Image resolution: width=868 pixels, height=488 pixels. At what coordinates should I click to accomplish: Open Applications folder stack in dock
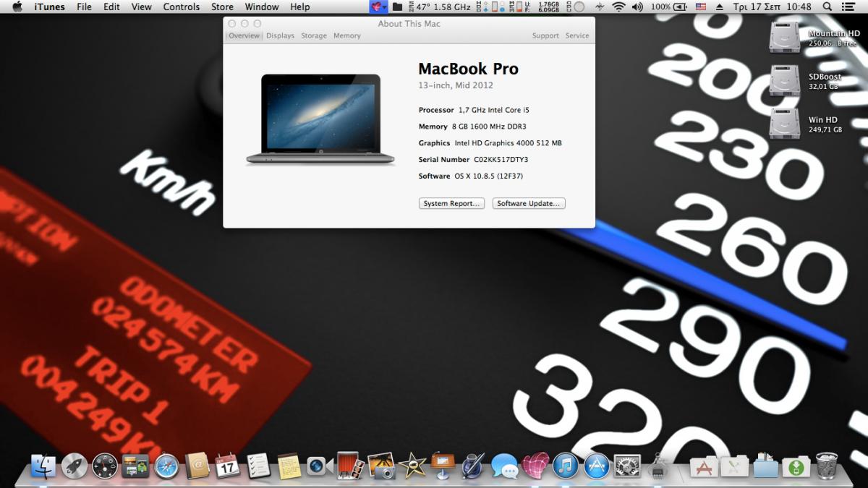tap(703, 466)
